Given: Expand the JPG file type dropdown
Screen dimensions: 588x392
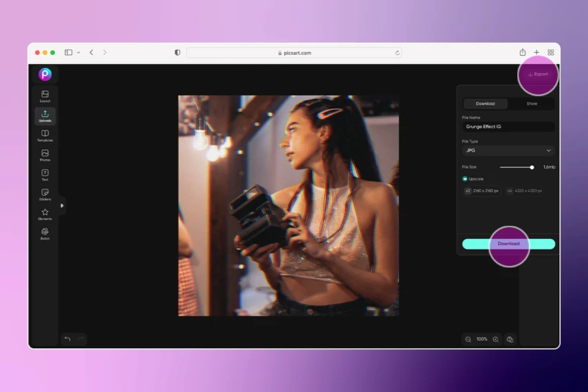Looking at the screenshot, I should pos(508,151).
